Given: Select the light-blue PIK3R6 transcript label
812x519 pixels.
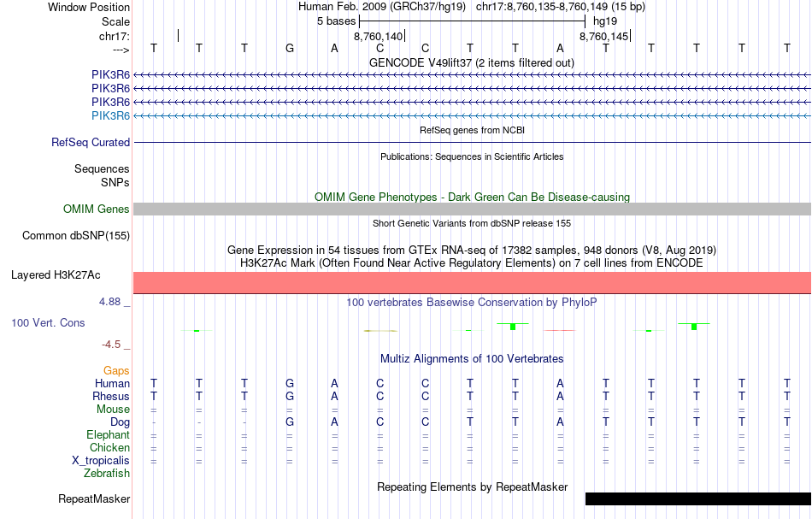Looking at the screenshot, I should pyautogui.click(x=110, y=115).
